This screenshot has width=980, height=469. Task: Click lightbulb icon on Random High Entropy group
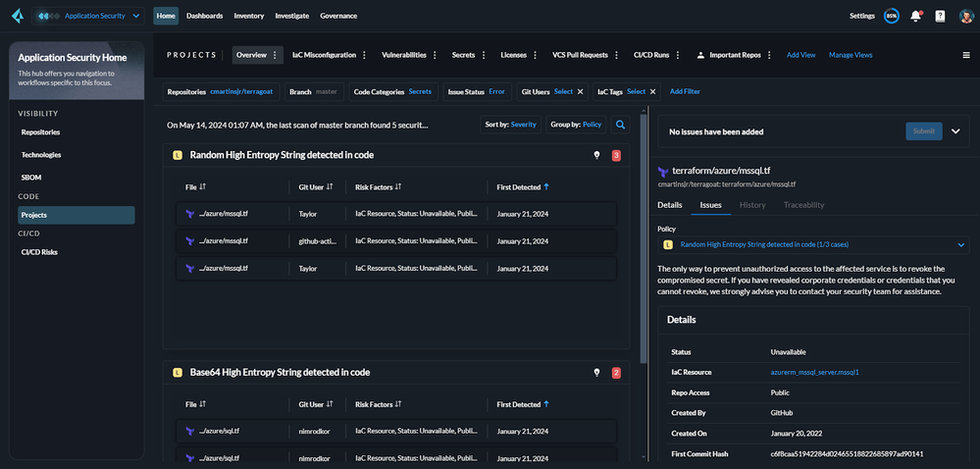[596, 155]
